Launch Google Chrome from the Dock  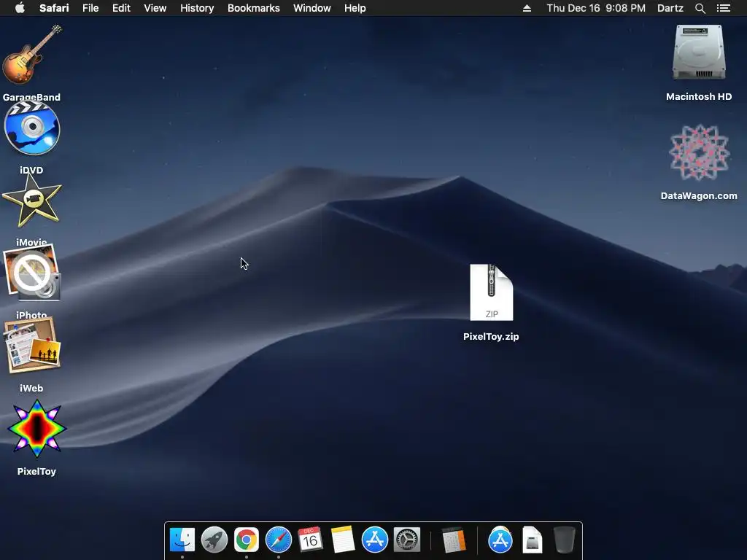[x=247, y=540]
